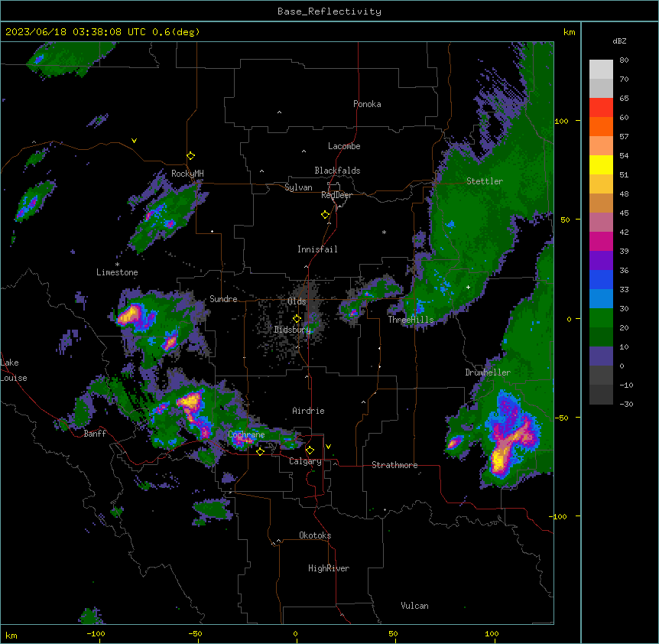The image size is (659, 644).
Task: Click the yellow diamond marker south of RedDeer
Action: (326, 215)
